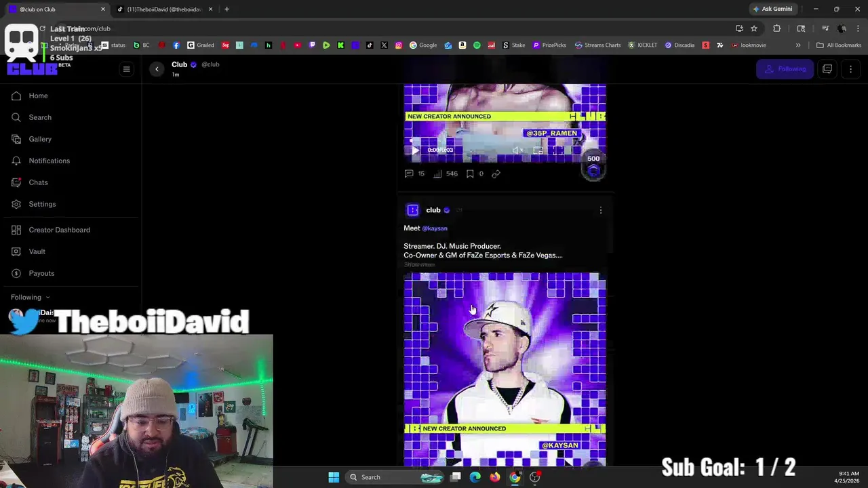
Task: Tip 500 coin badge on the post
Action: point(593,166)
